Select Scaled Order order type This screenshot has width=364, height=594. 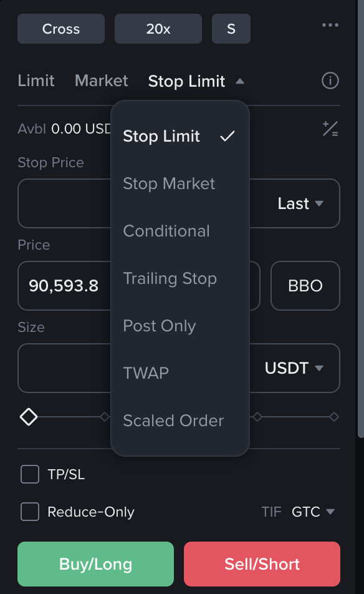[x=173, y=421]
